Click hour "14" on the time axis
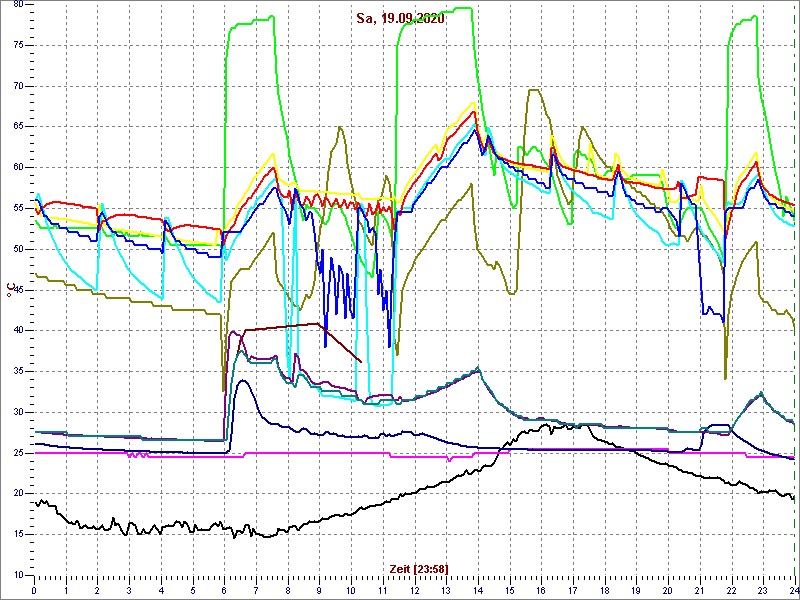 478,589
